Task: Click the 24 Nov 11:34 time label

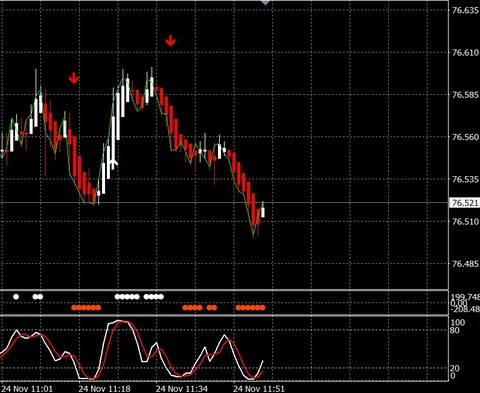Action: [182, 389]
